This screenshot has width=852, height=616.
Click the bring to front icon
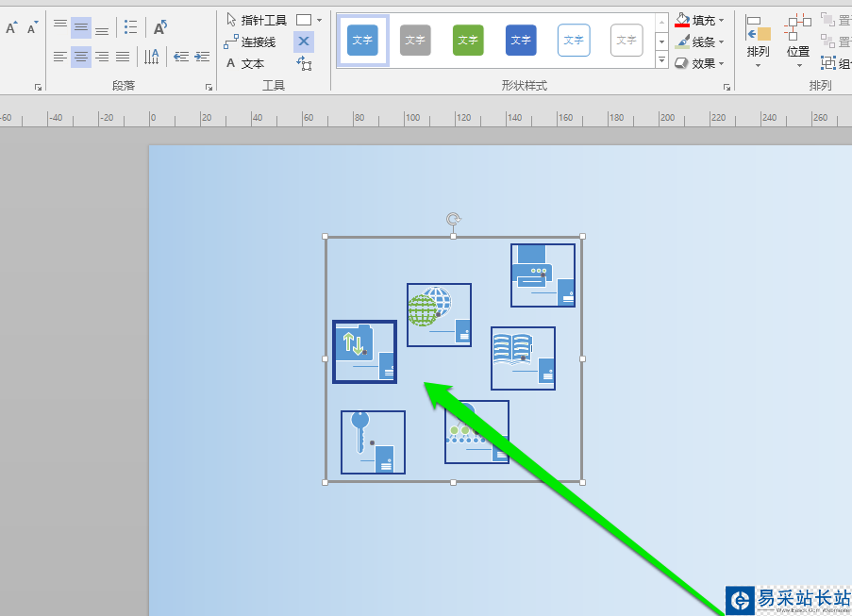(828, 20)
